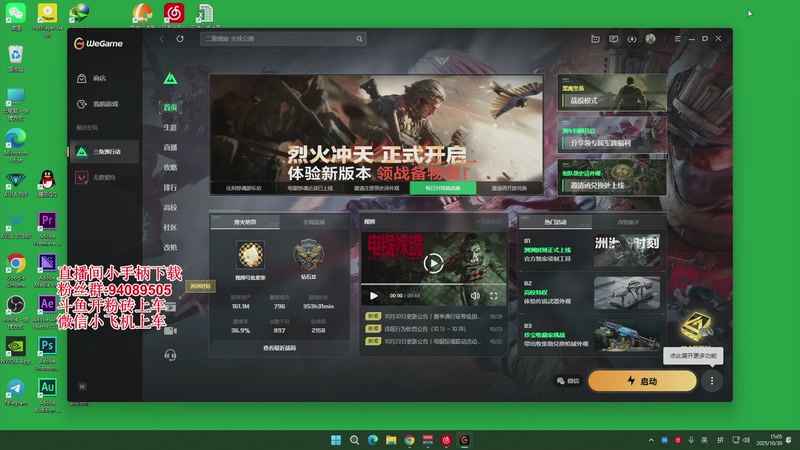Open the user avatar in title bar
This screenshot has width=800, height=450.
tap(650, 39)
